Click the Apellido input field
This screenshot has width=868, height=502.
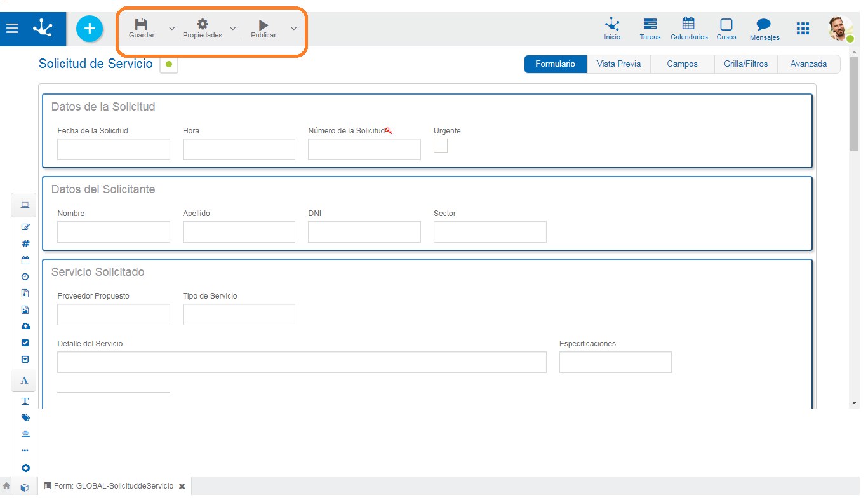[x=239, y=232]
